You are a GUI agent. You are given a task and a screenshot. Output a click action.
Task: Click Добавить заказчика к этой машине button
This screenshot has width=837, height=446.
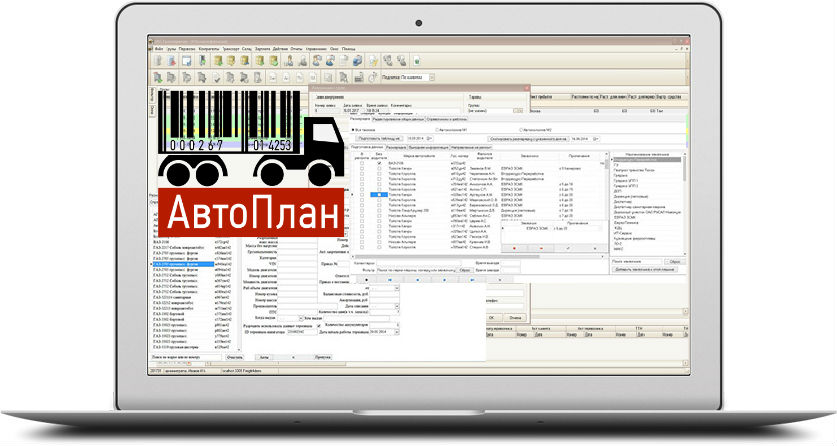click(x=645, y=269)
